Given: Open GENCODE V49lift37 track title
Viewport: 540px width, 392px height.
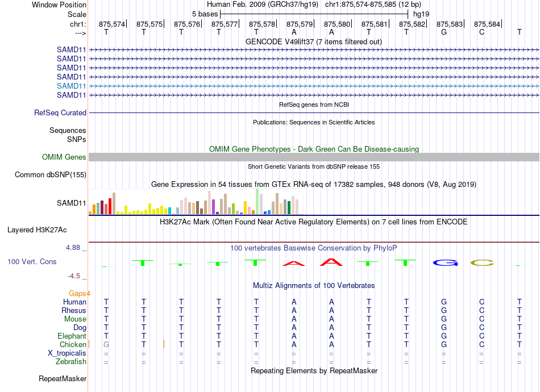Looking at the screenshot, I should (314, 41).
